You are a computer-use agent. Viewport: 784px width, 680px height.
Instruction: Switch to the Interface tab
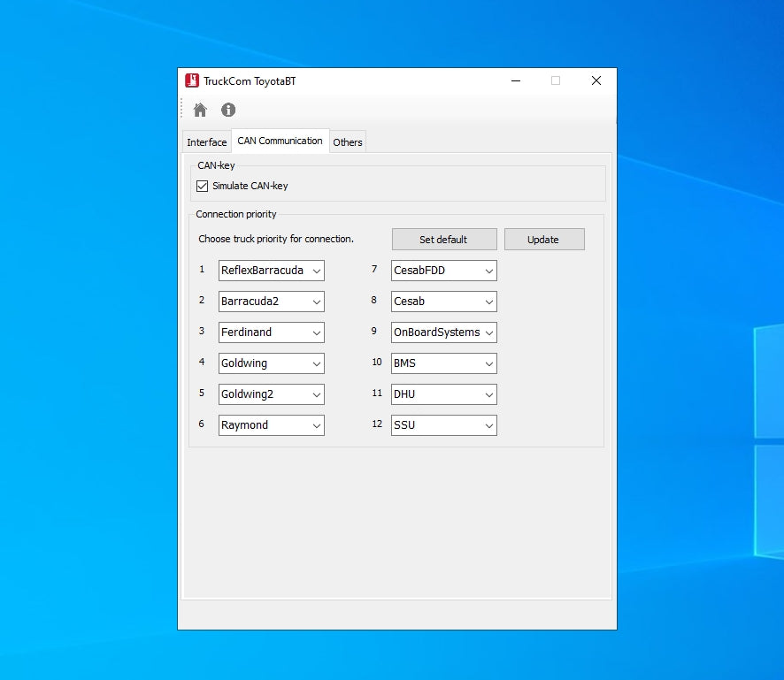pyautogui.click(x=206, y=142)
